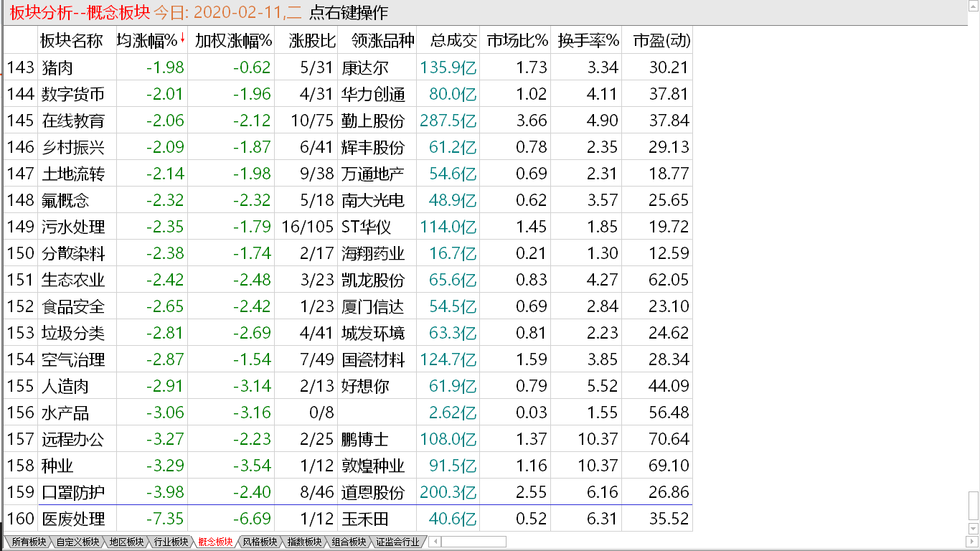
Task: Click leading stock 华力创通
Action: click(x=373, y=94)
